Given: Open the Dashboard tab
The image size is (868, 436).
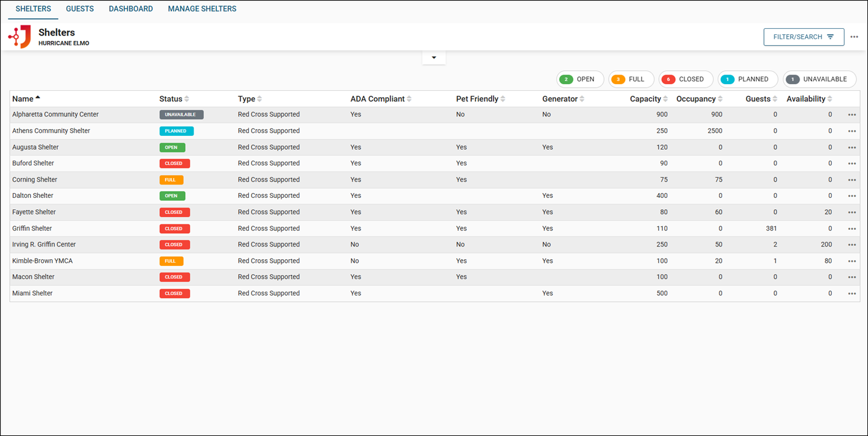Looking at the screenshot, I should 130,9.
